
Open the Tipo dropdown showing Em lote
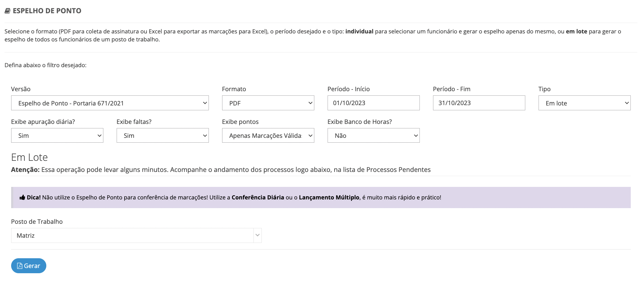[584, 103]
